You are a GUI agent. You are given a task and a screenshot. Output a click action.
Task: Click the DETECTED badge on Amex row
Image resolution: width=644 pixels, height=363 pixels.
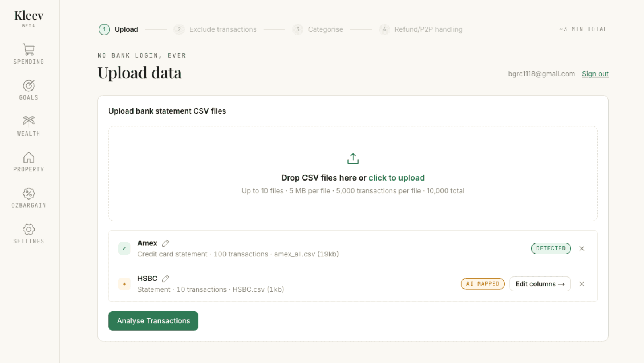point(551,248)
